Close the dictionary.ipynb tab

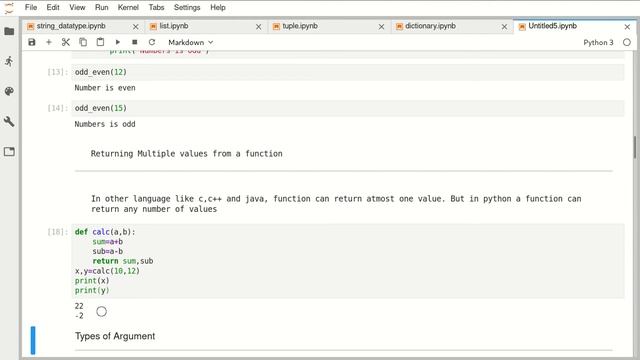pos(504,27)
